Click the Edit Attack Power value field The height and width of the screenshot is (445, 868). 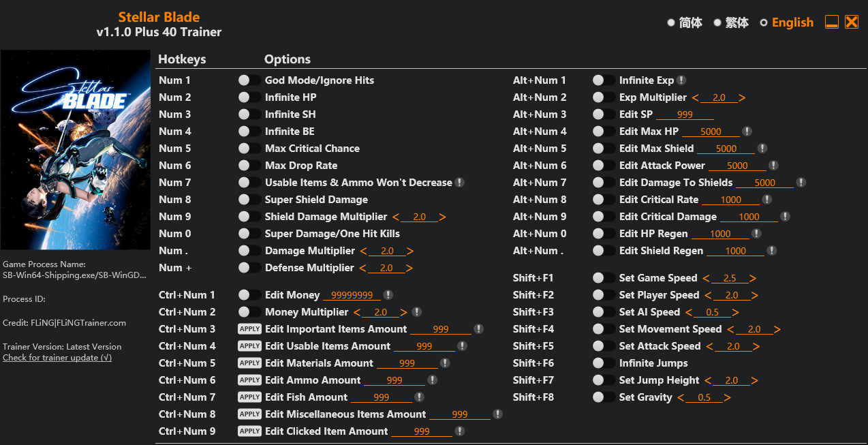pos(737,166)
